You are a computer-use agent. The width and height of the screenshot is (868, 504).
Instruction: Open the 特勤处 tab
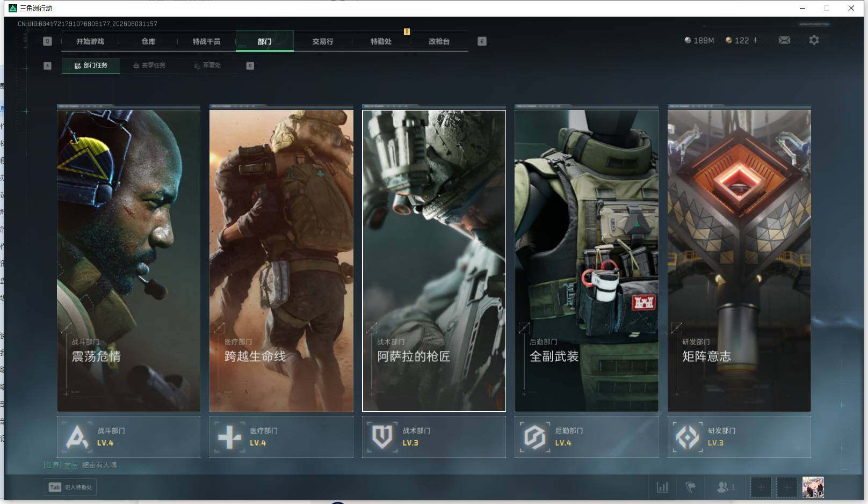coord(381,41)
